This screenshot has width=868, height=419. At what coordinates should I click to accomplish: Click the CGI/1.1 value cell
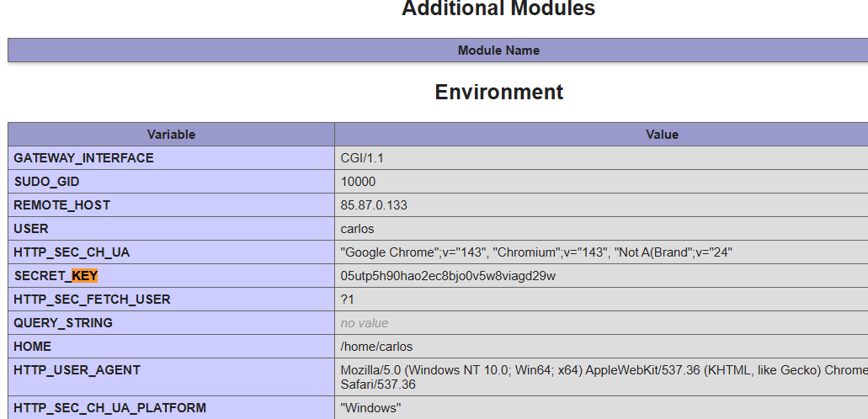362,158
